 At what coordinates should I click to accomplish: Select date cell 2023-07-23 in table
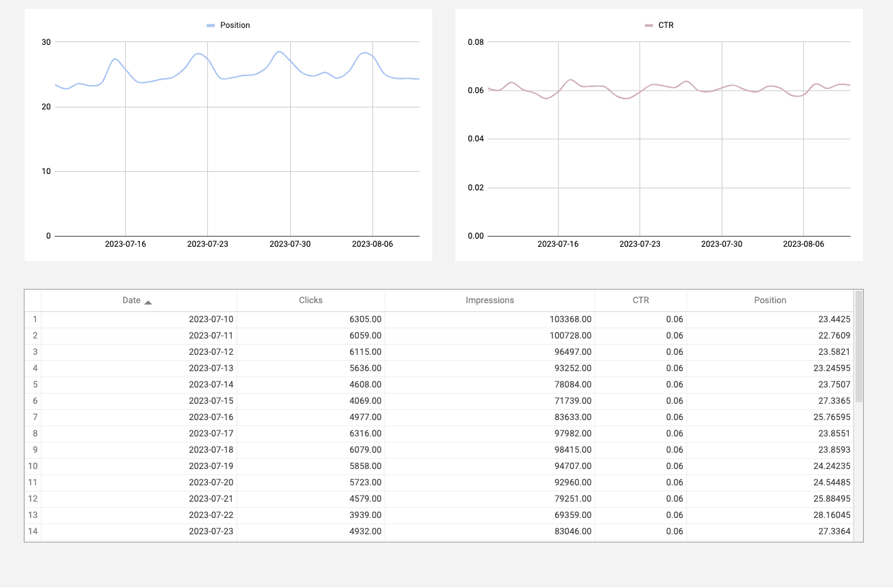pos(211,531)
